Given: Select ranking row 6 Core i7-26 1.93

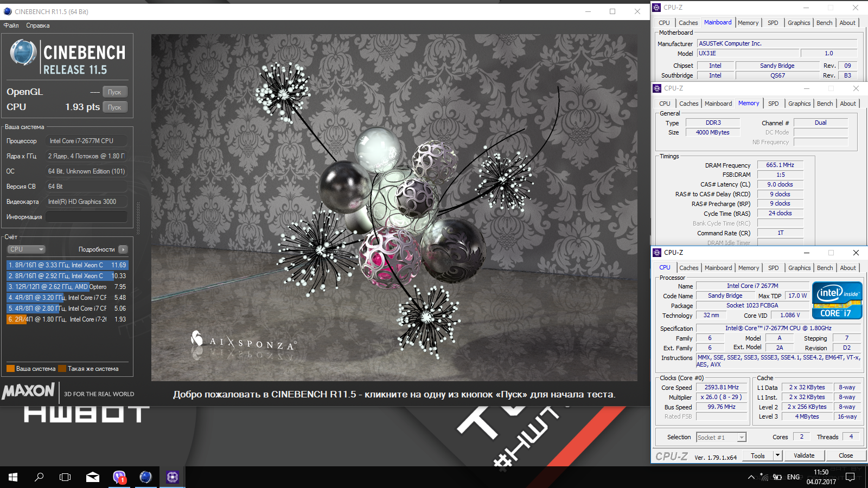Looking at the screenshot, I should [x=67, y=319].
